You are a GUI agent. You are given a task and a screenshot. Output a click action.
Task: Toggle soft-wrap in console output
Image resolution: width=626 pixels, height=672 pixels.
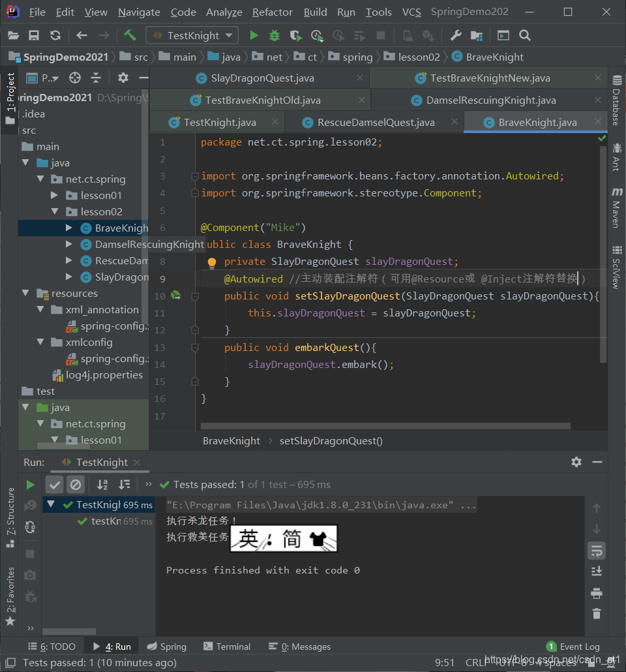[x=597, y=551]
